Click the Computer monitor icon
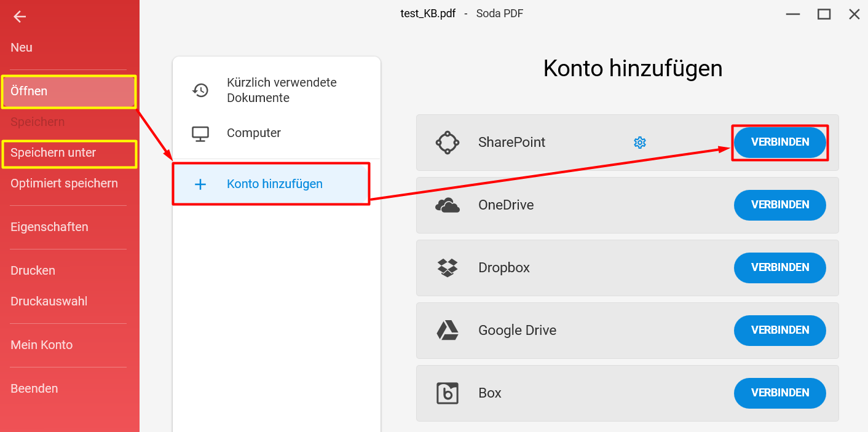This screenshot has height=432, width=868. pos(200,133)
